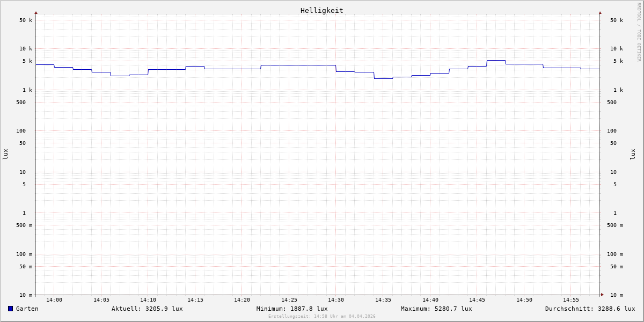Click the 14:55 label on the time axis

coord(571,300)
